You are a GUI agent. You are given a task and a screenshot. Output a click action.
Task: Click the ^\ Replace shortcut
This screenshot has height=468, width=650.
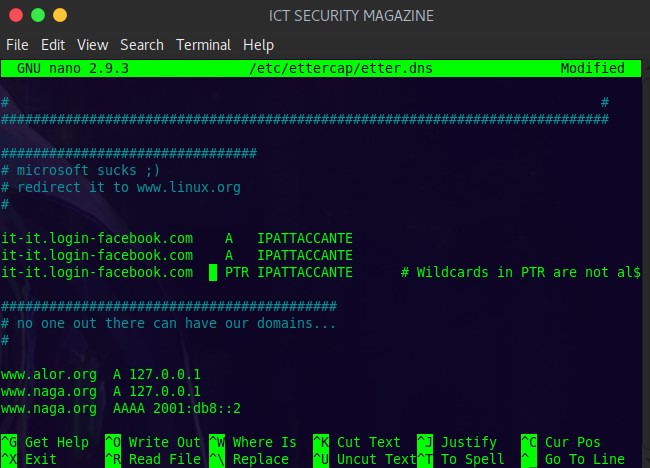click(249, 459)
